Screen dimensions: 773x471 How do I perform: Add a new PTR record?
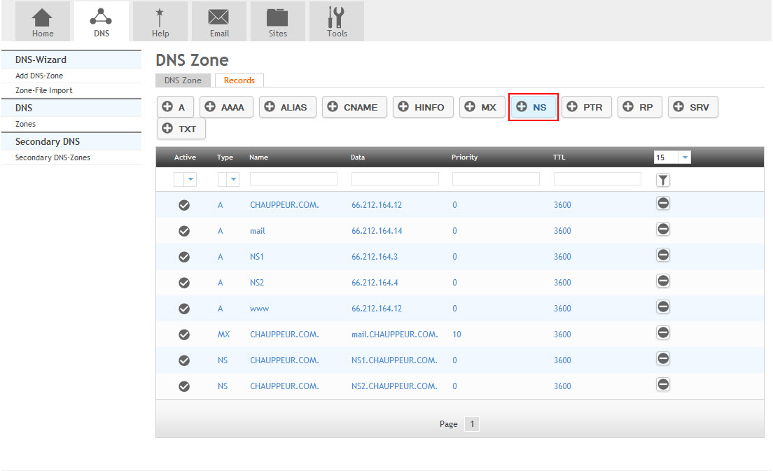586,107
